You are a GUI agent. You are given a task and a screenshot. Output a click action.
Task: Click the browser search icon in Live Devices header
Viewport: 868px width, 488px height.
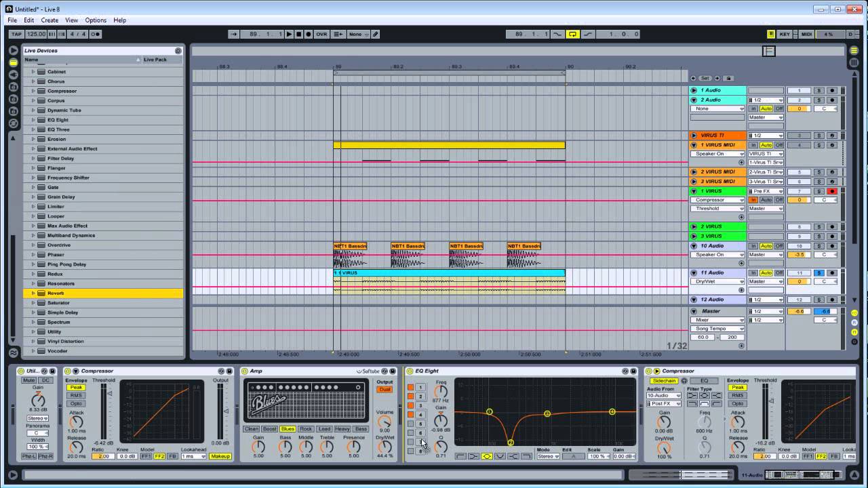[x=178, y=51]
